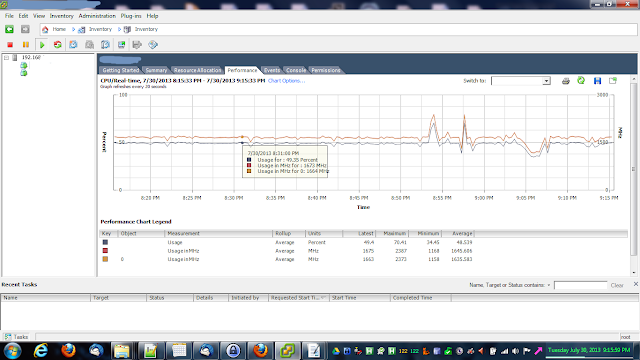Click the green refresh chart icon

[x=581, y=80]
